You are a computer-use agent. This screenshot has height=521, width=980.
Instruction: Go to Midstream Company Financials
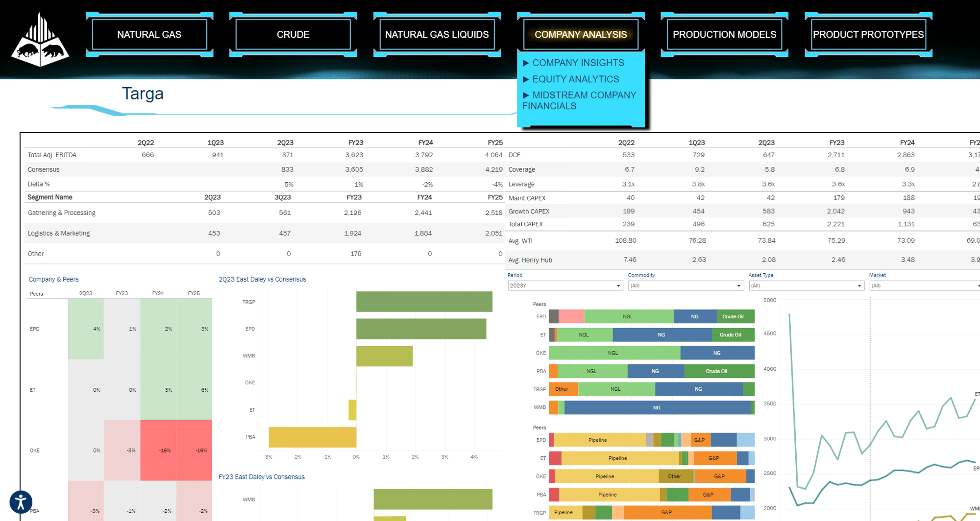click(579, 100)
